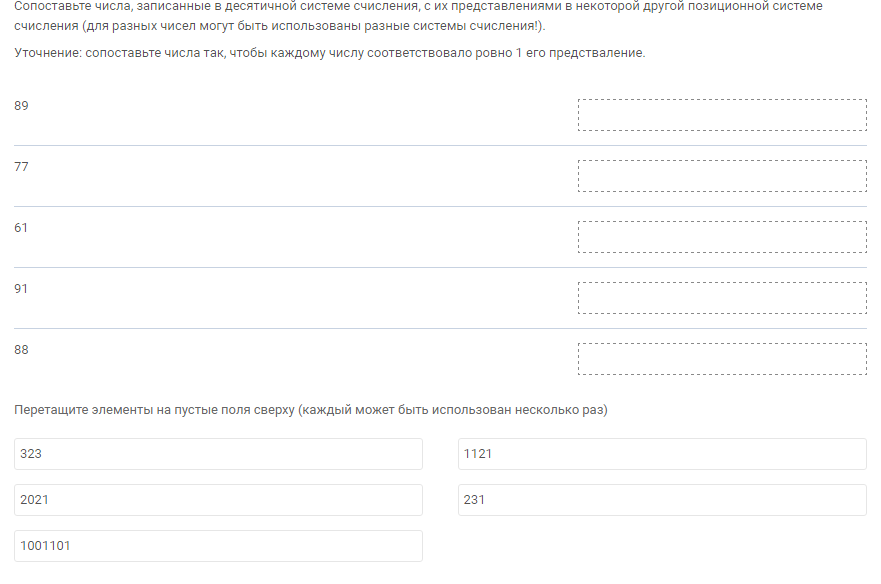
Task: Click the decimal number 89 label
Action: click(21, 106)
